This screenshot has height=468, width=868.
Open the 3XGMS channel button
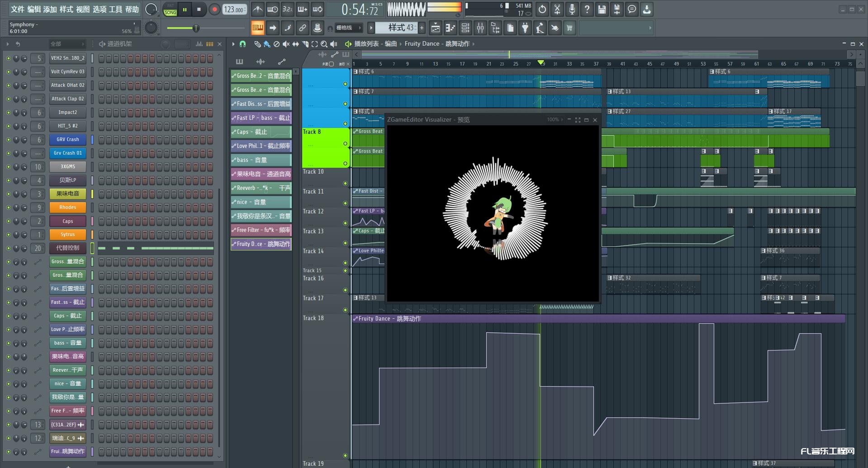tap(67, 167)
